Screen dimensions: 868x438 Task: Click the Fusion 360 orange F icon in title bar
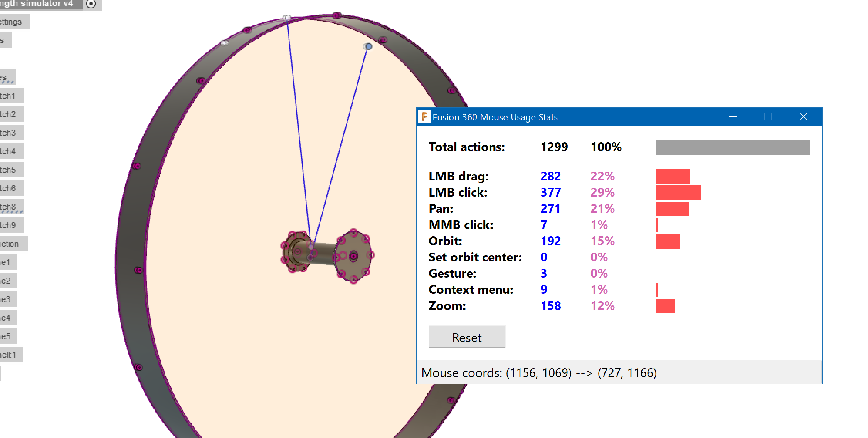click(x=424, y=116)
